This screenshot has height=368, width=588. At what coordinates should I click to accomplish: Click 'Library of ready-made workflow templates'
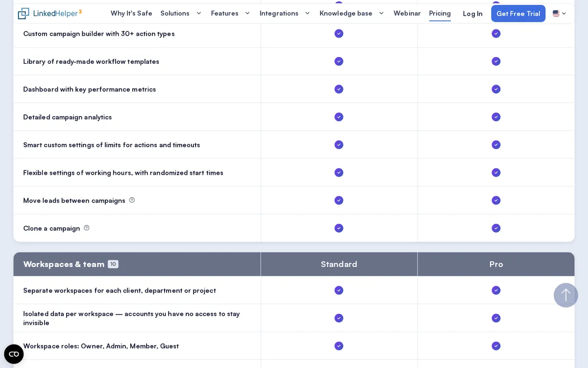[91, 61]
